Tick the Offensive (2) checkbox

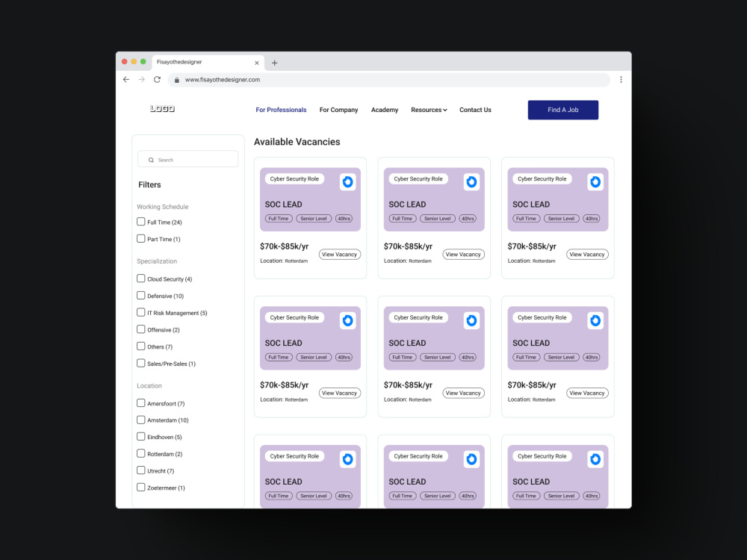pyautogui.click(x=141, y=329)
